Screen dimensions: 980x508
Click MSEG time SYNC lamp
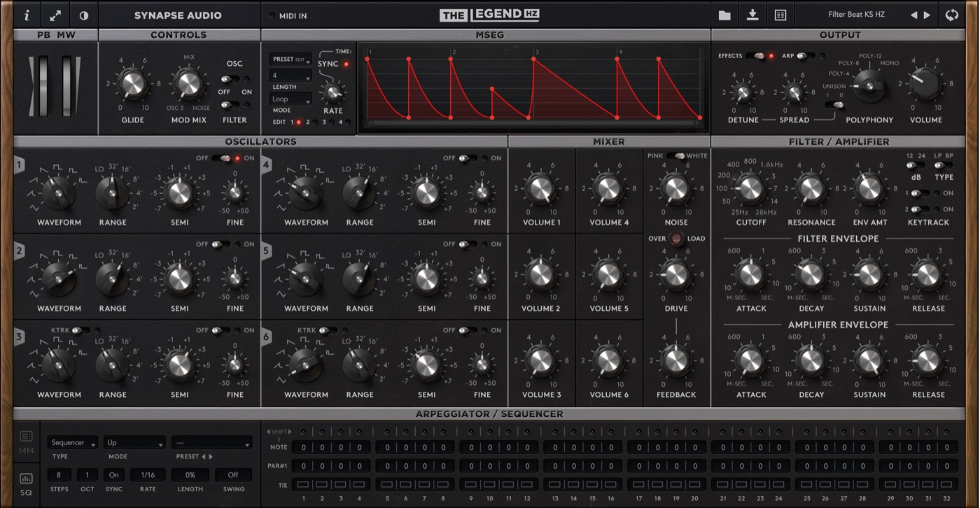coord(346,64)
